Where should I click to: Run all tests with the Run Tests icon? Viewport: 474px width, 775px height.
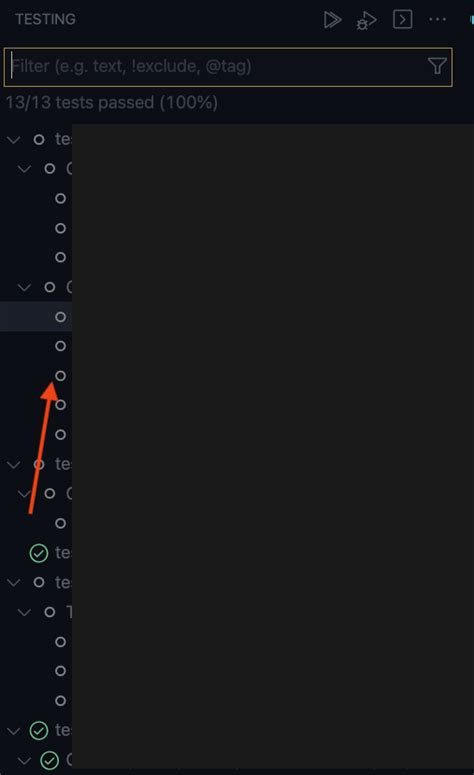[x=332, y=20]
